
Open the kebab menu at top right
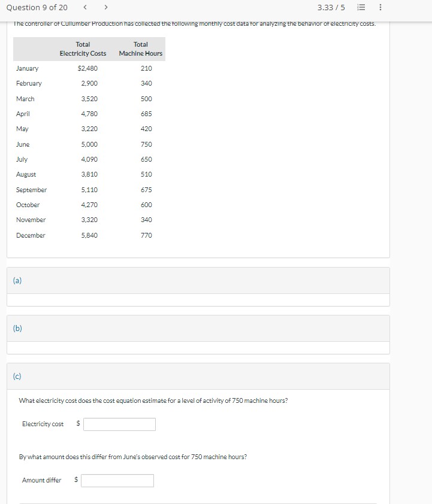click(x=379, y=8)
